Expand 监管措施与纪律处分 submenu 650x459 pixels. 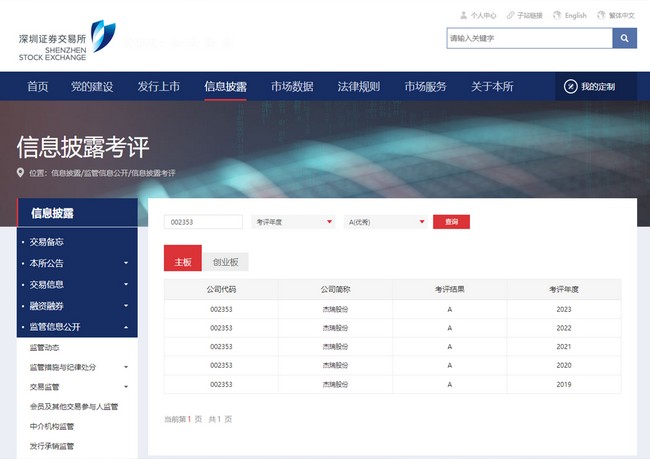point(126,367)
